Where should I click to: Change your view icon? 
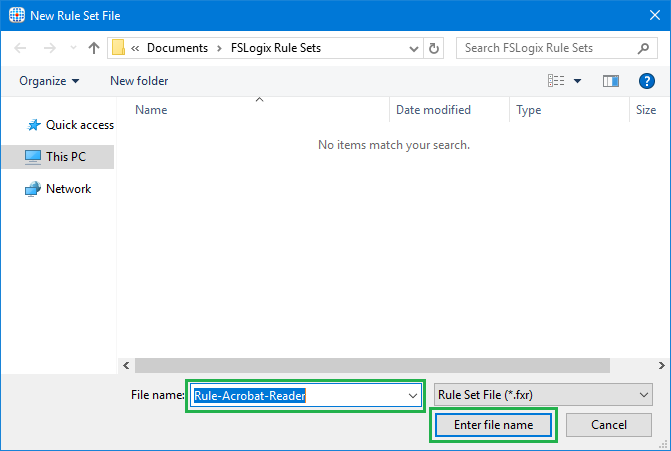(556, 80)
